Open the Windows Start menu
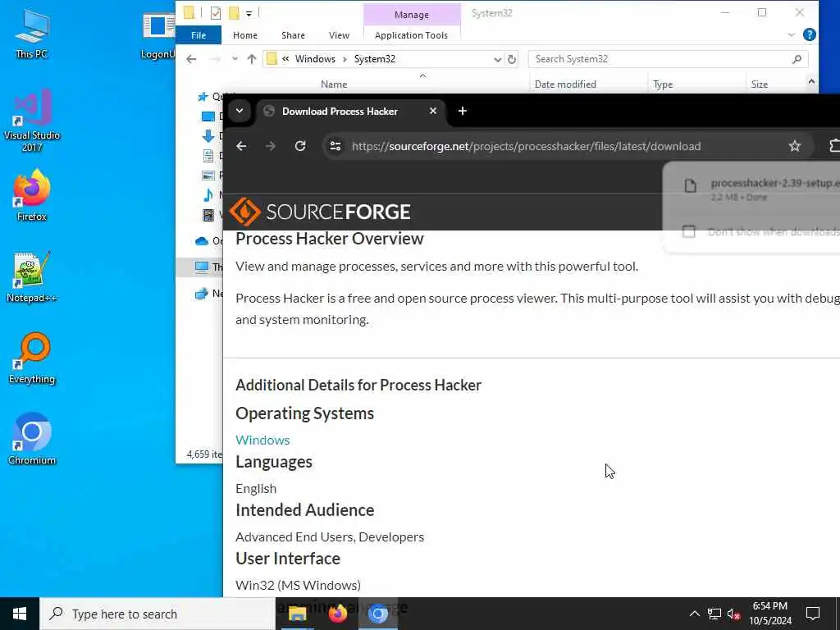This screenshot has height=630, width=840. [20, 614]
